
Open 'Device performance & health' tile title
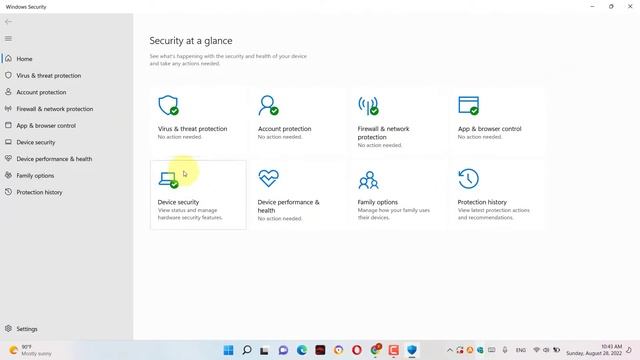click(289, 206)
